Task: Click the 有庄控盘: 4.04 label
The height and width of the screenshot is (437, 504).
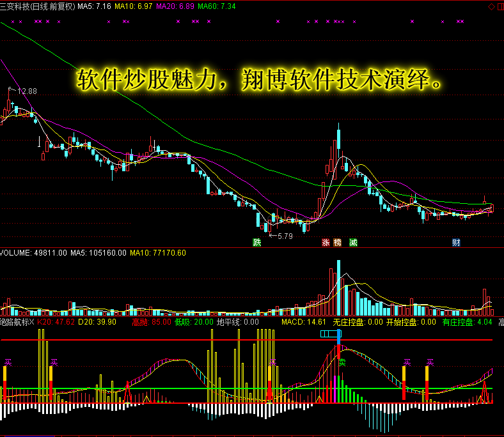Action: click(x=467, y=322)
